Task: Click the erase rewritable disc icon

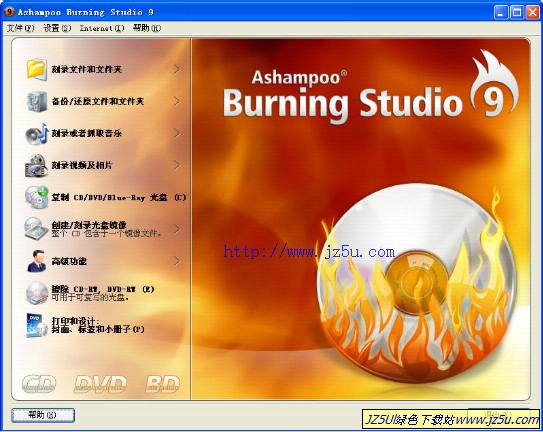Action: (x=36, y=293)
